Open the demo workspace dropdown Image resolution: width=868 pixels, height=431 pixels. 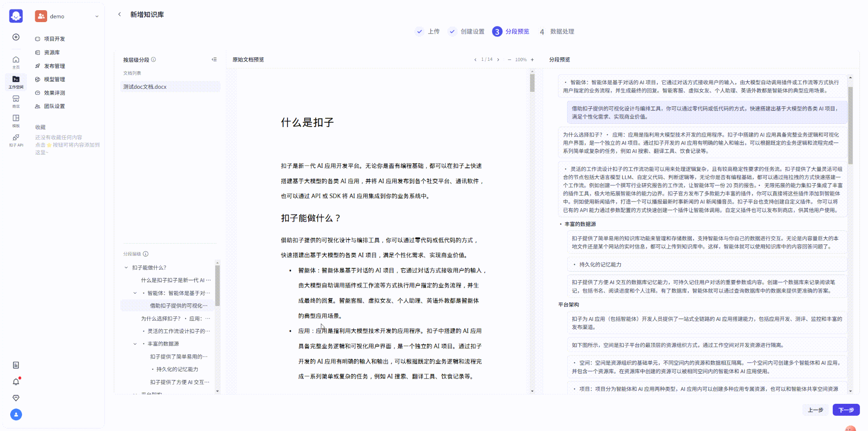97,17
